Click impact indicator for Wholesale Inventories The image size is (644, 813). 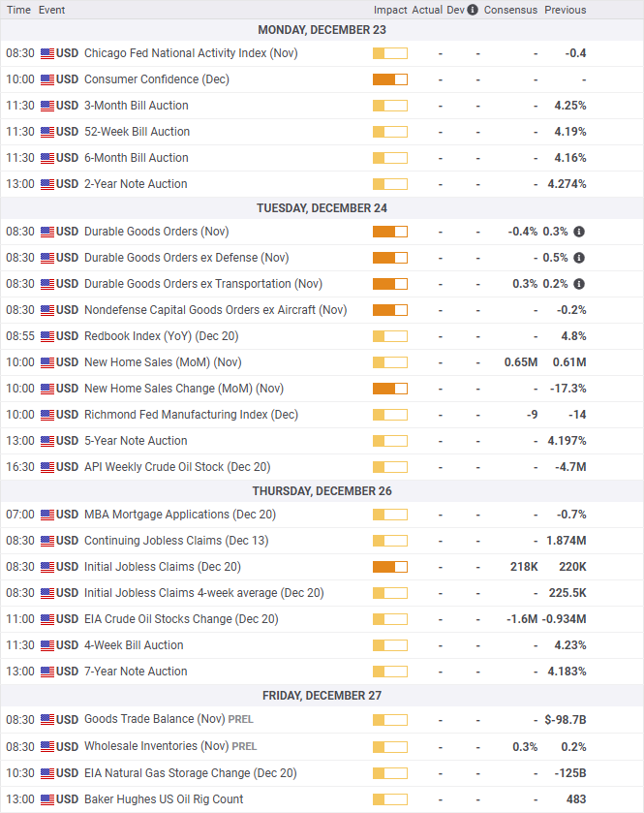click(x=390, y=747)
